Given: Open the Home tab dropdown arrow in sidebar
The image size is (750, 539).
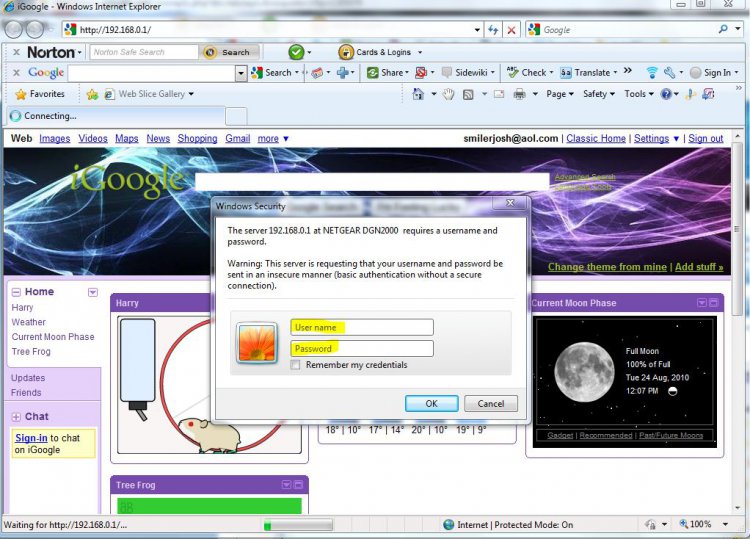Looking at the screenshot, I should 93,292.
